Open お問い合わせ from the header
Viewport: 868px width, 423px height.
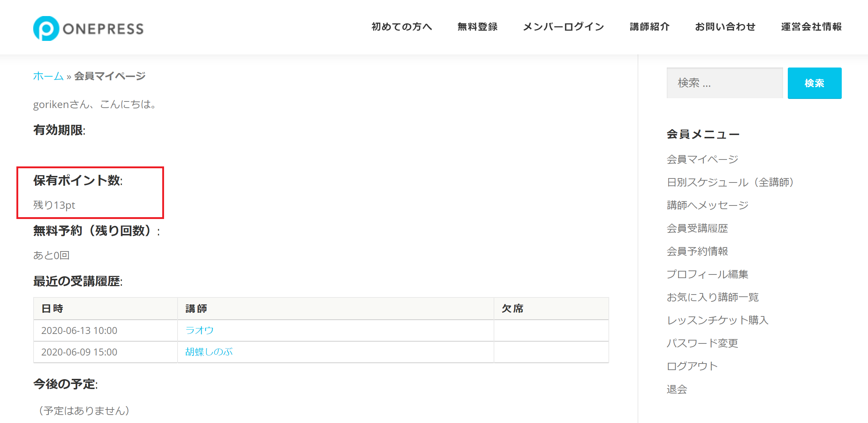725,27
